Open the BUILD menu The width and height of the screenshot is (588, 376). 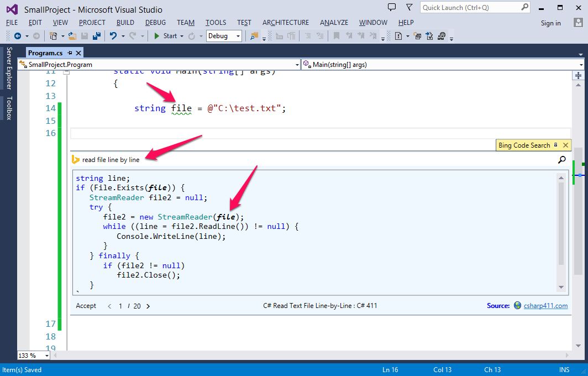tap(125, 23)
